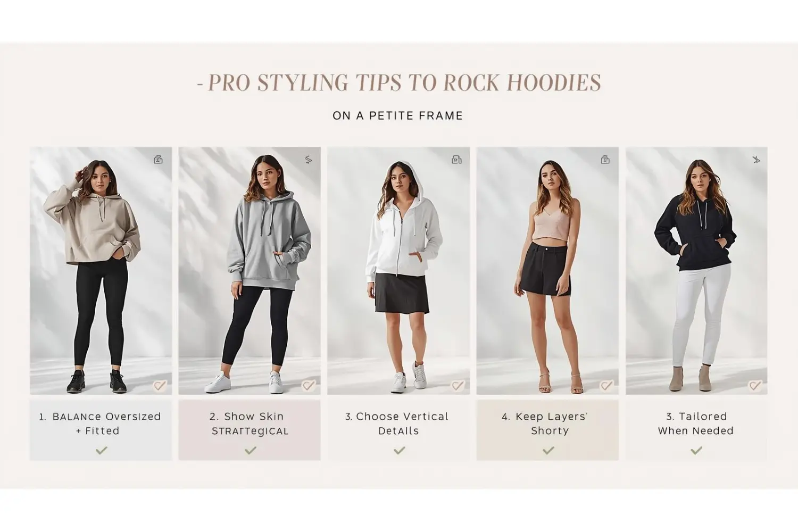Click the checkmark badge on the black hoodie photo
The height and width of the screenshot is (532, 798).
[755, 386]
